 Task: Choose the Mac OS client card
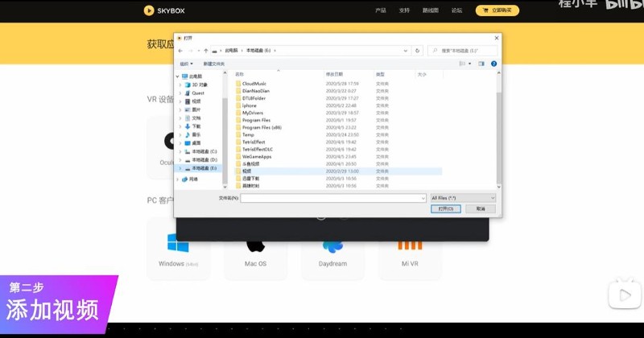point(255,249)
